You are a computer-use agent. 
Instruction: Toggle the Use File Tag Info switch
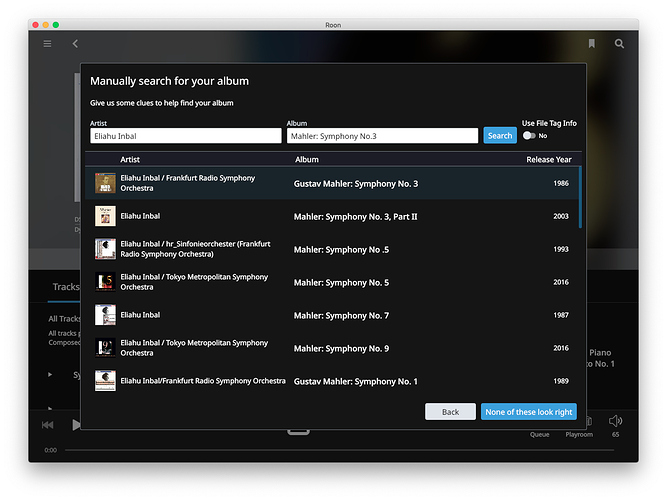tap(529, 136)
